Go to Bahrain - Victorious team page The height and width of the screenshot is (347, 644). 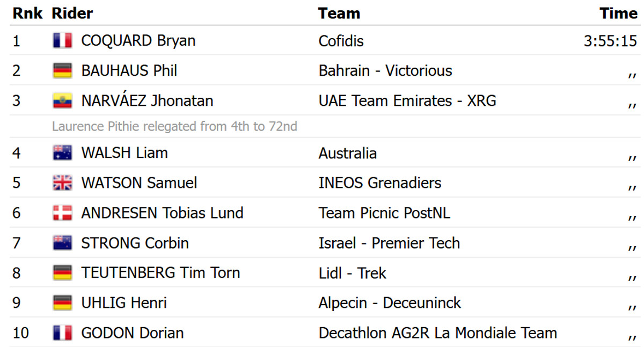(385, 71)
